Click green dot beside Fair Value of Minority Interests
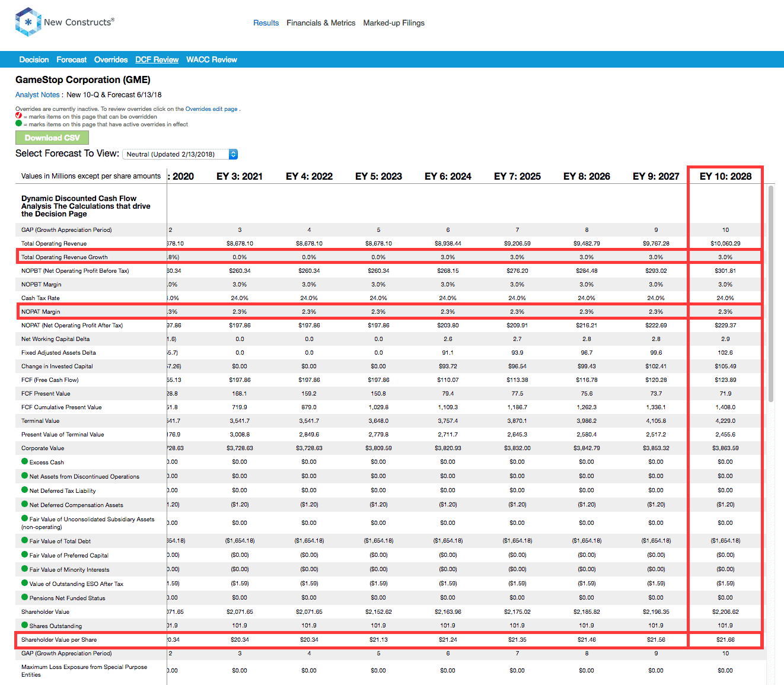This screenshot has width=784, height=685. [x=25, y=569]
